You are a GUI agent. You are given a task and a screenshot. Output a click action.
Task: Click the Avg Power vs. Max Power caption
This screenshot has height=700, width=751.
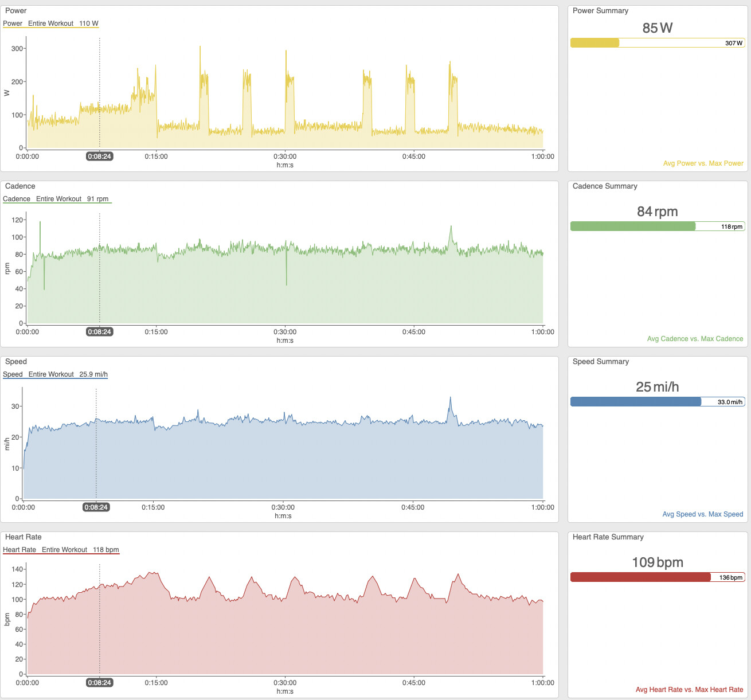(703, 163)
